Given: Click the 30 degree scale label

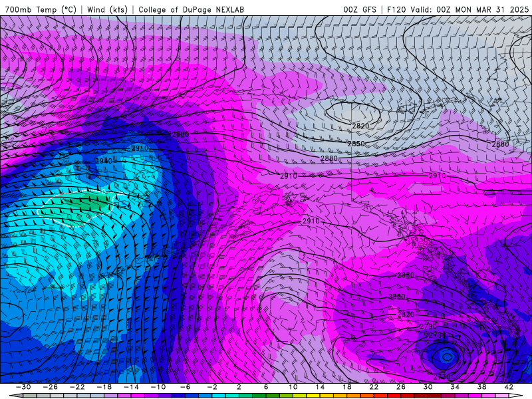Looking at the screenshot, I should [428, 387].
